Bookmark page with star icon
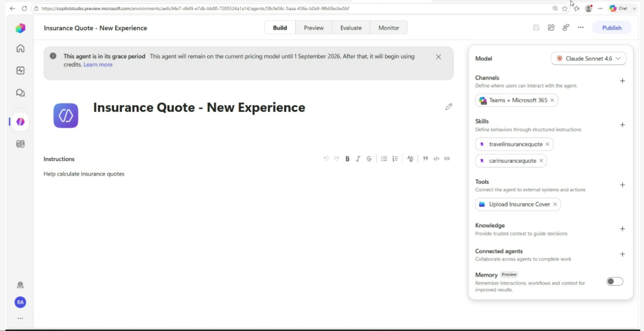 click(x=565, y=8)
